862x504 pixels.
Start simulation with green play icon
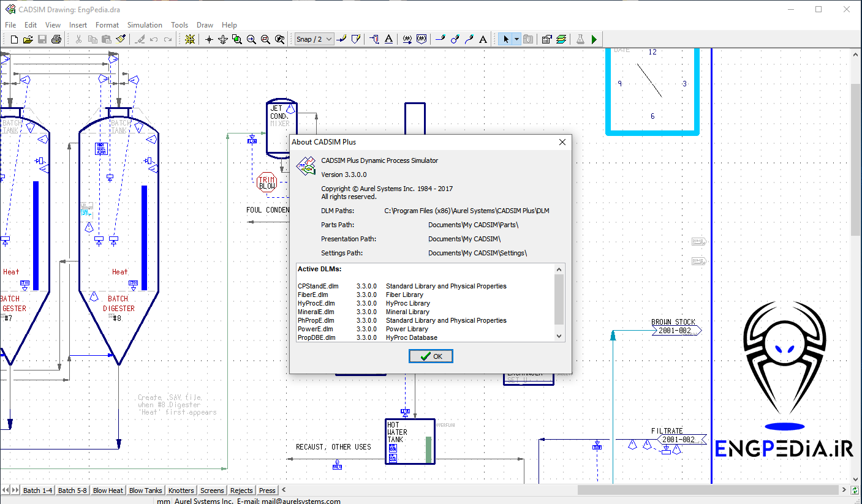click(x=594, y=39)
